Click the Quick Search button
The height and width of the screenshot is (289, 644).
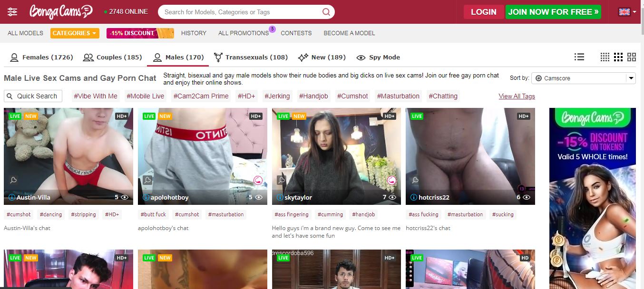[x=33, y=96]
